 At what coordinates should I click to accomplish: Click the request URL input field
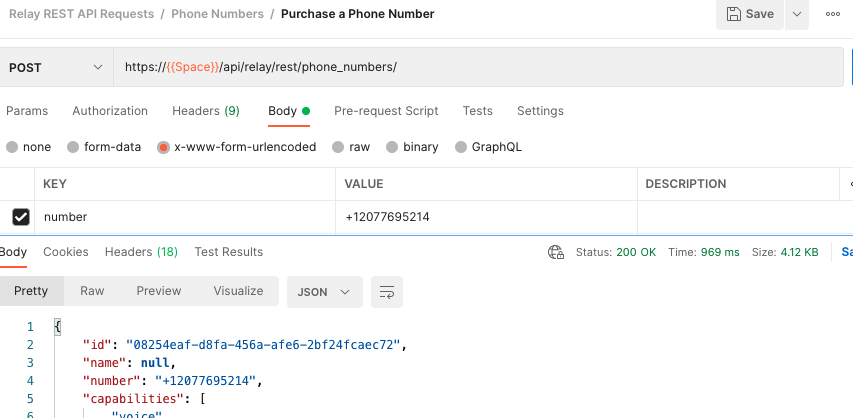coord(480,67)
